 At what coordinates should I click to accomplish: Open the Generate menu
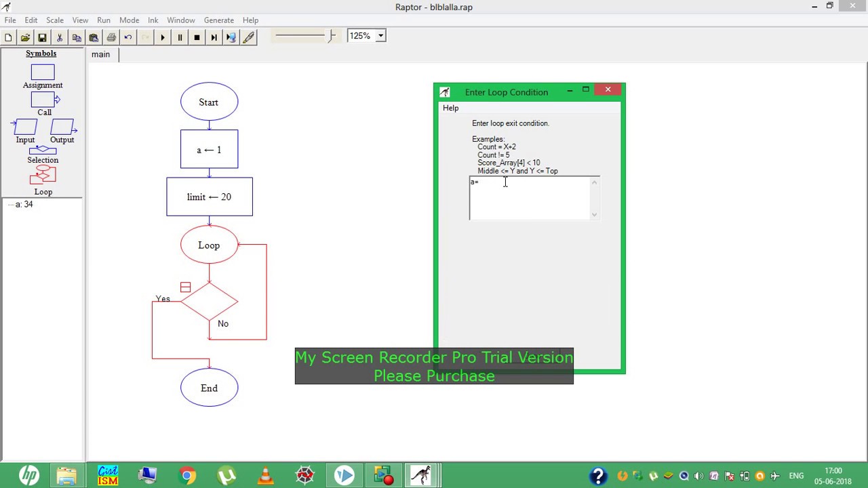point(219,20)
